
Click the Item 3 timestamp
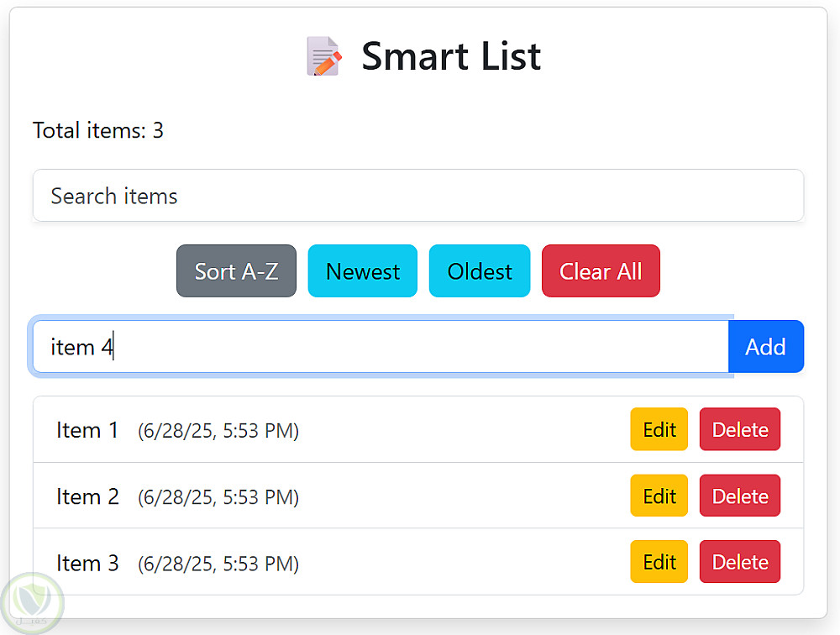(218, 563)
